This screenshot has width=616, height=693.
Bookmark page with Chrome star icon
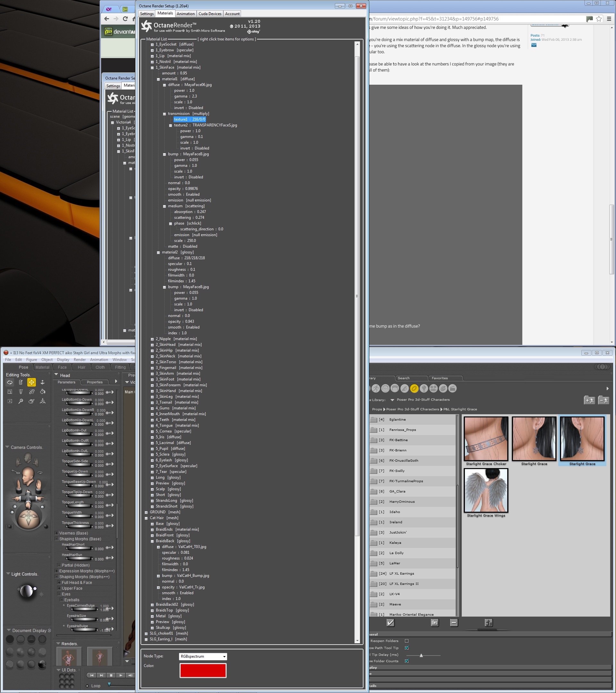pyautogui.click(x=599, y=19)
